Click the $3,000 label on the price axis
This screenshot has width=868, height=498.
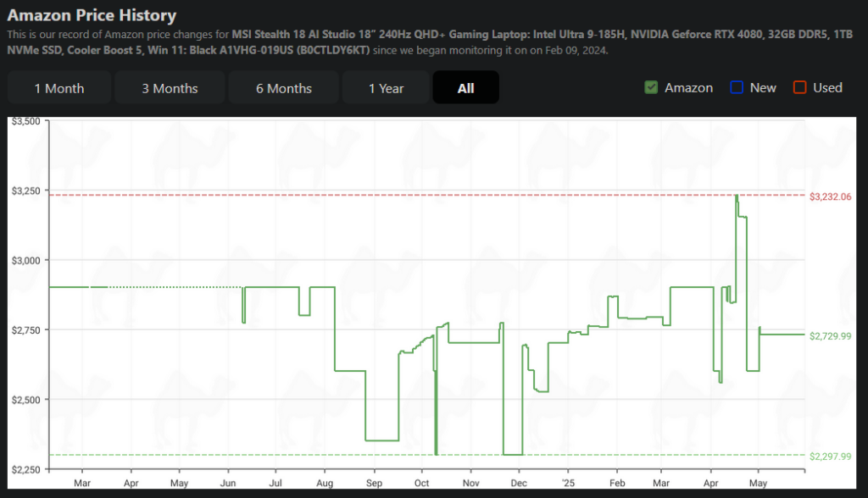(x=26, y=260)
